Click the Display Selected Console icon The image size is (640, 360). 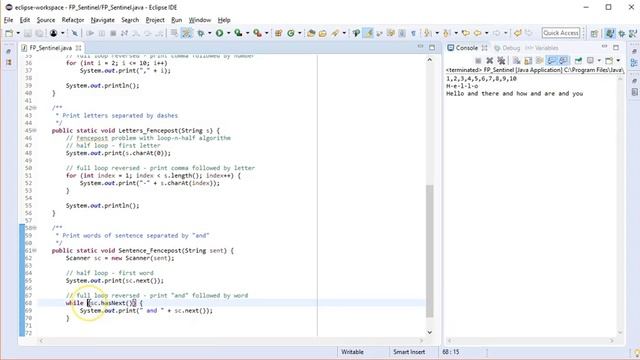click(x=590, y=60)
